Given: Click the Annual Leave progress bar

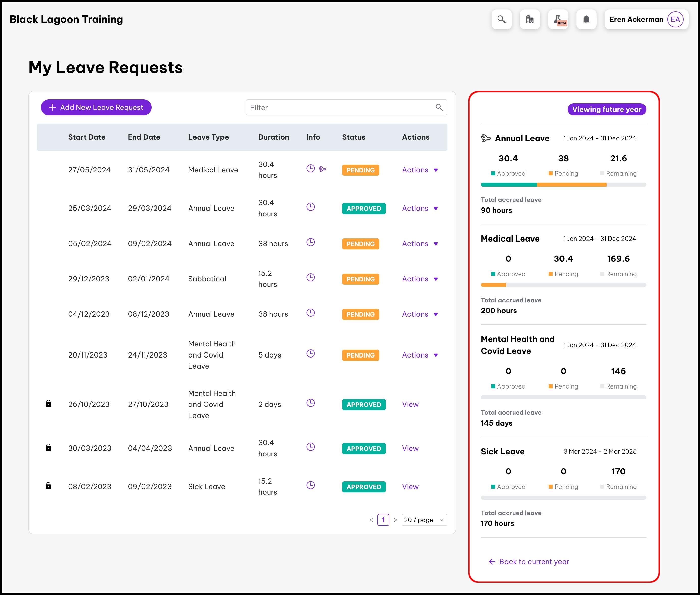Looking at the screenshot, I should tap(563, 185).
